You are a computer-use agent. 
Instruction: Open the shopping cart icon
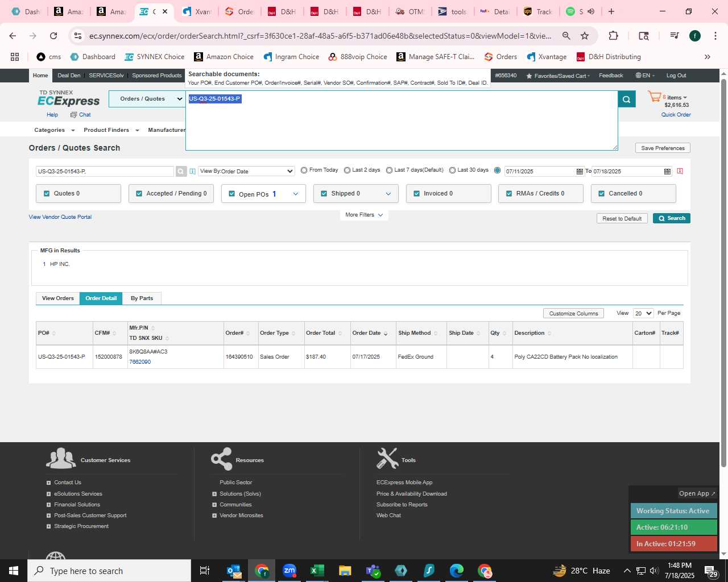[655, 97]
